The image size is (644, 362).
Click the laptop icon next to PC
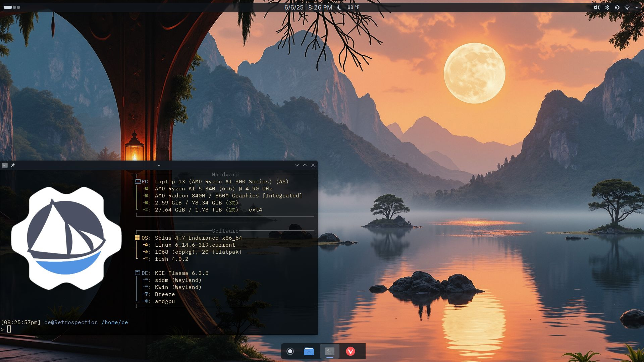[138, 181]
